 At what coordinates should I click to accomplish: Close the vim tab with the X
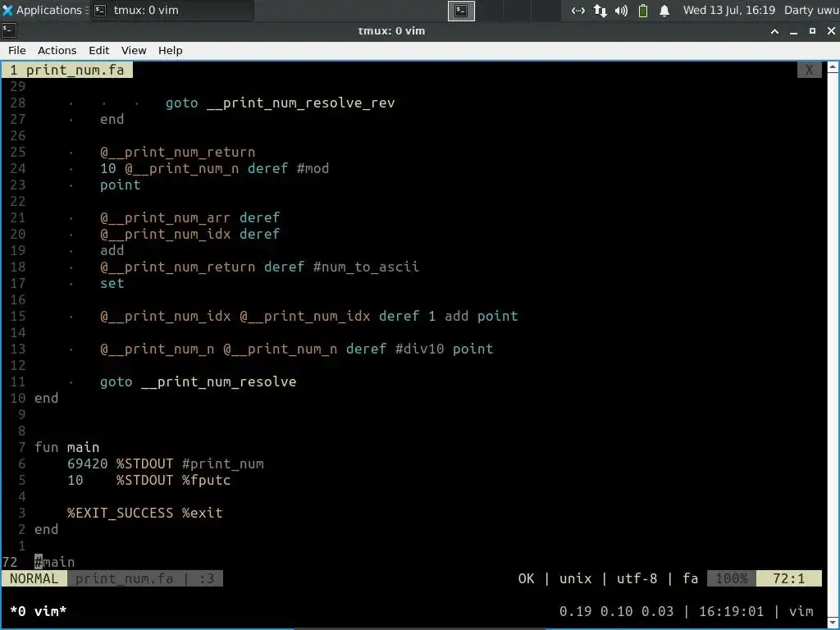pos(809,71)
